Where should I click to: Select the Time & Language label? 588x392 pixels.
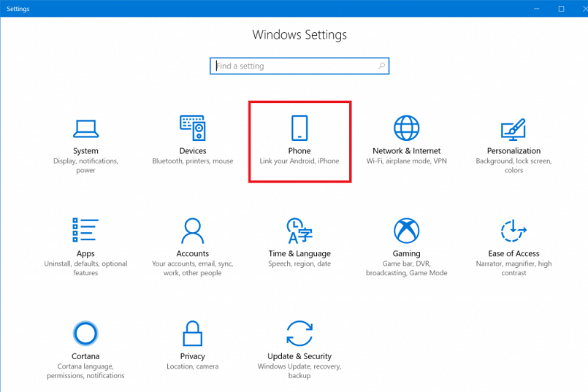click(299, 254)
